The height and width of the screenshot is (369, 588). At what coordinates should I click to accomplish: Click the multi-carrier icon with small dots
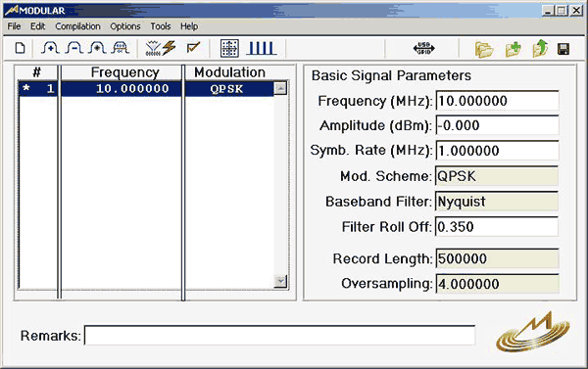(120, 48)
